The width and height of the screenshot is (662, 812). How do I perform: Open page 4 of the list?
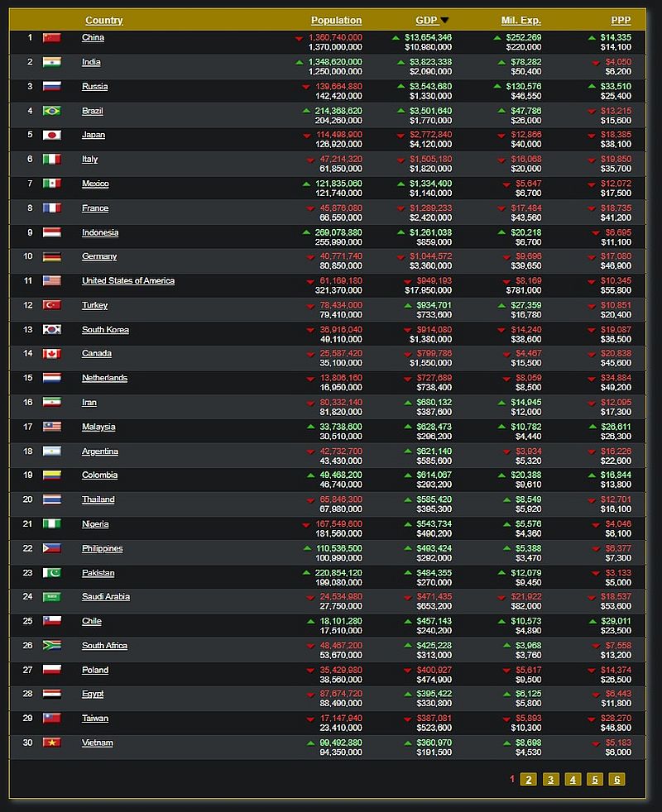[573, 779]
